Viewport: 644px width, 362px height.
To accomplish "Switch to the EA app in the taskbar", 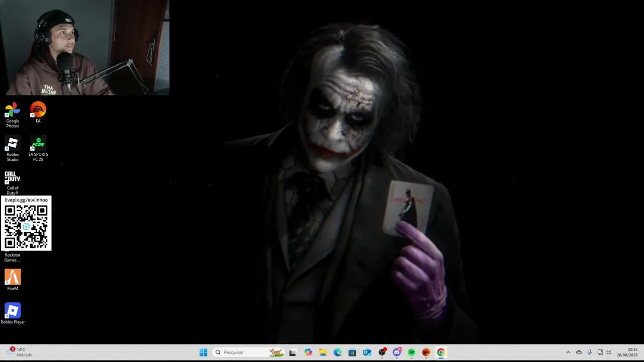I will coord(426,352).
